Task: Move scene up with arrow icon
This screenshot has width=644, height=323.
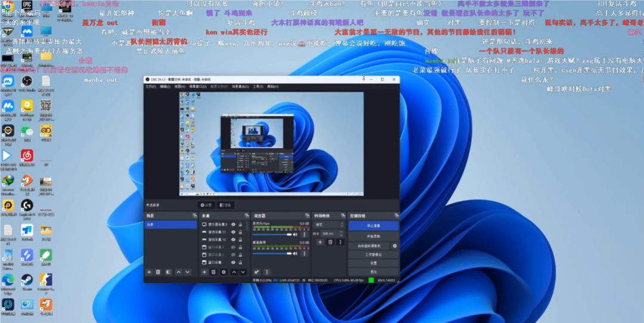Action: (x=179, y=272)
